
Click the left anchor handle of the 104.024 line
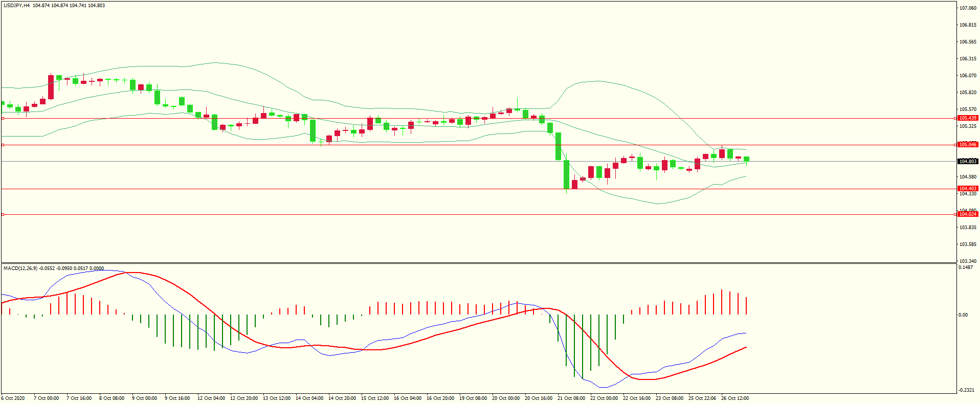coord(3,214)
